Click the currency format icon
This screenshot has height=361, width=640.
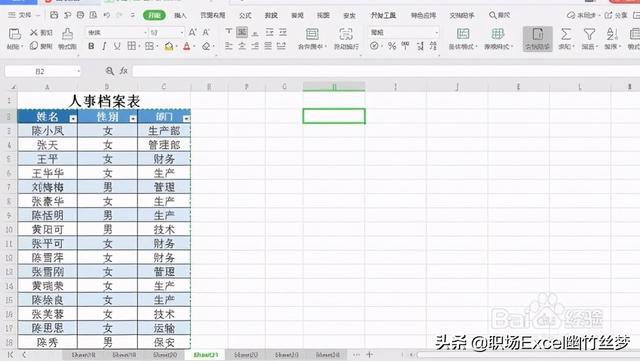pos(374,46)
